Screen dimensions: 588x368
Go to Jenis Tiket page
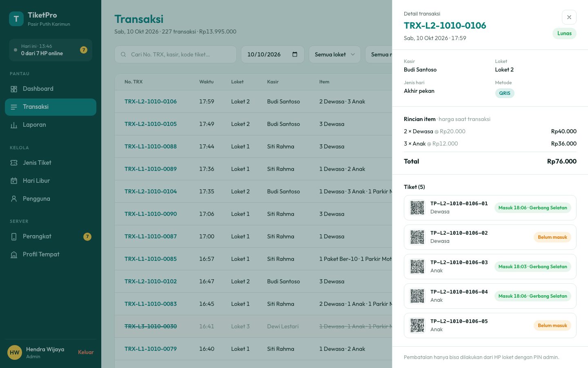coord(51,163)
